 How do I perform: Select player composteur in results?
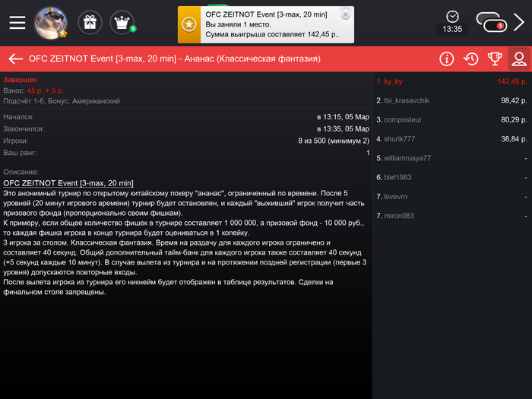(452, 120)
